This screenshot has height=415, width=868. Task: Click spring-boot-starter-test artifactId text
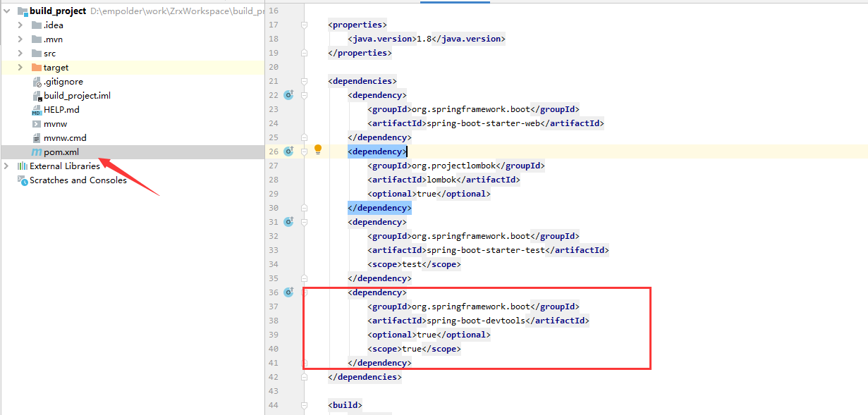point(486,250)
